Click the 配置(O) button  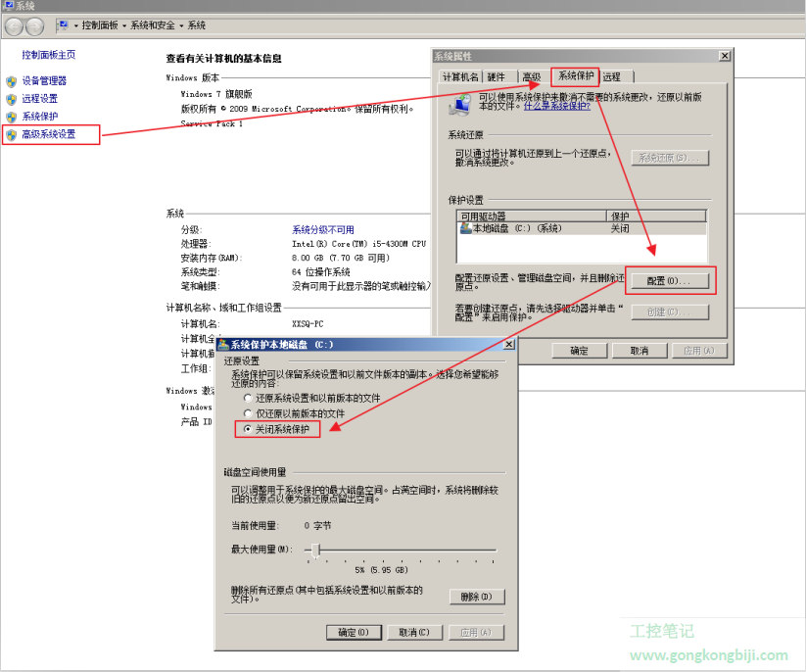pos(670,281)
